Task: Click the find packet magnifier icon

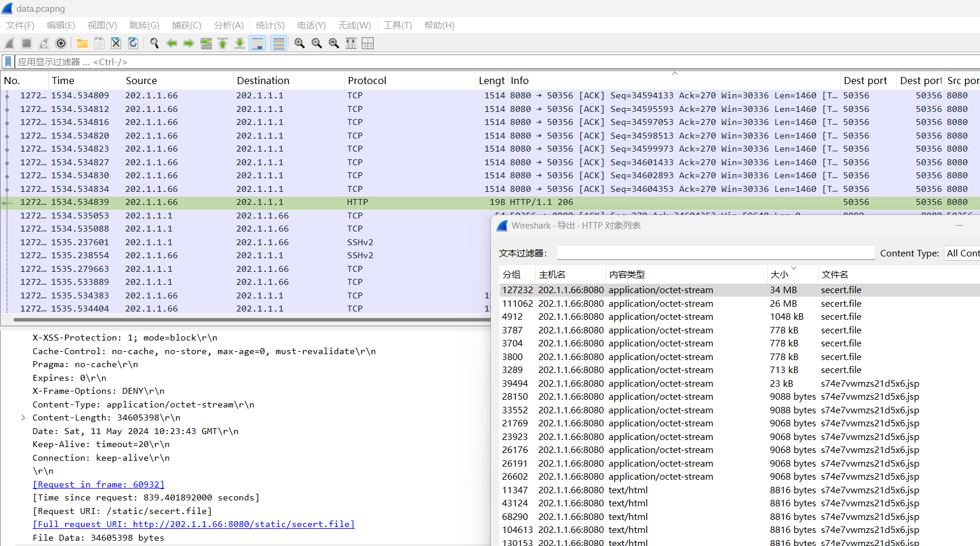Action: (155, 43)
